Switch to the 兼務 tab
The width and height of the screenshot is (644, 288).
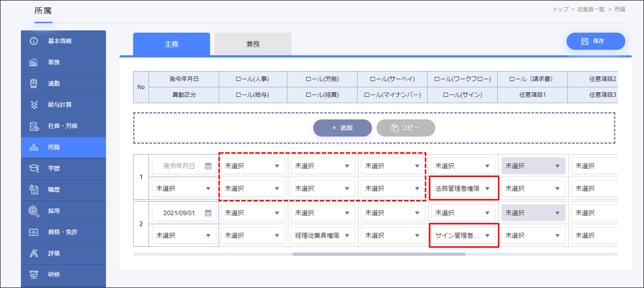coord(253,44)
